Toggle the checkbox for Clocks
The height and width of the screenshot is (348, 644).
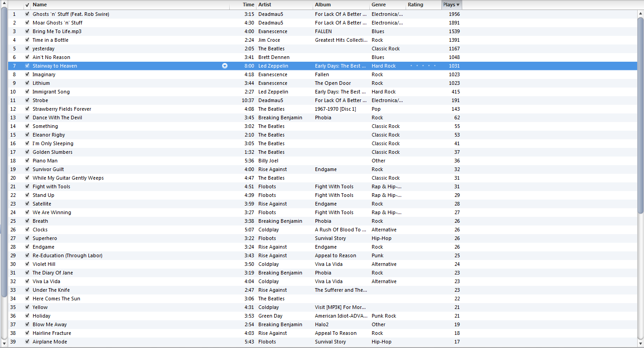[27, 230]
